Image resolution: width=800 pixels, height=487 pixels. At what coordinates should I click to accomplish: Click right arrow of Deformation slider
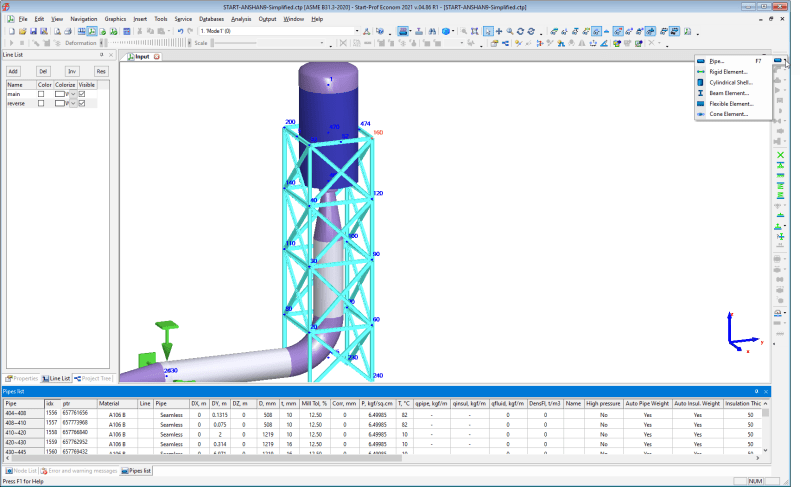189,43
